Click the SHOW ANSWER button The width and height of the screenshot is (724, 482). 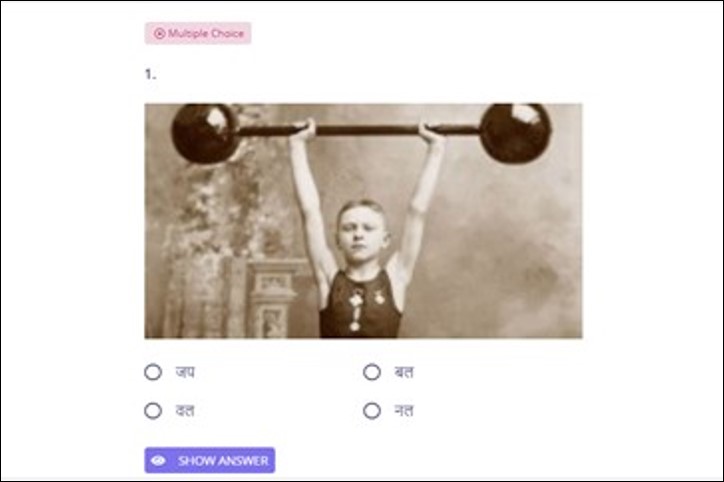[x=210, y=460]
